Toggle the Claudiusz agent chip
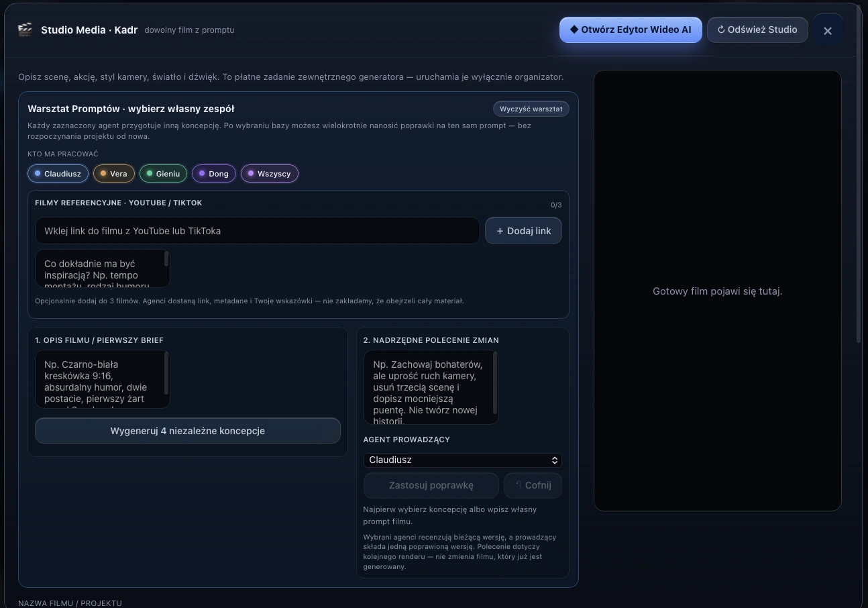This screenshot has height=608, width=868. click(x=58, y=174)
